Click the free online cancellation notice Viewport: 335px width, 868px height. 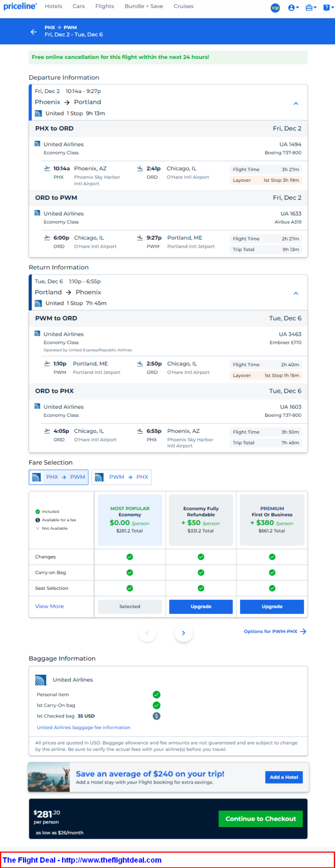pyautogui.click(x=168, y=57)
